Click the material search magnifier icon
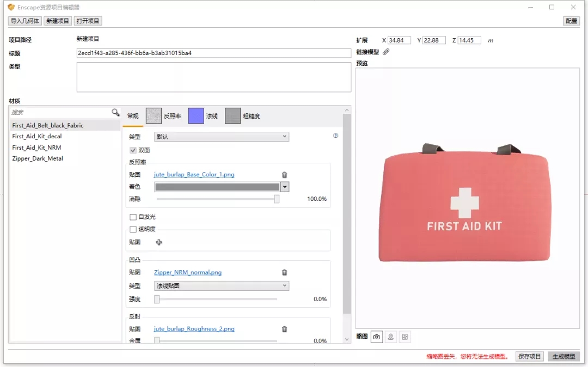The image size is (588, 367). tap(115, 112)
